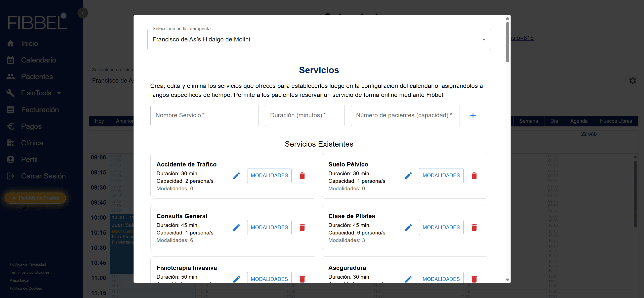This screenshot has width=644, height=298.
Task: Click the Nombre Servicio input field
Action: [204, 115]
